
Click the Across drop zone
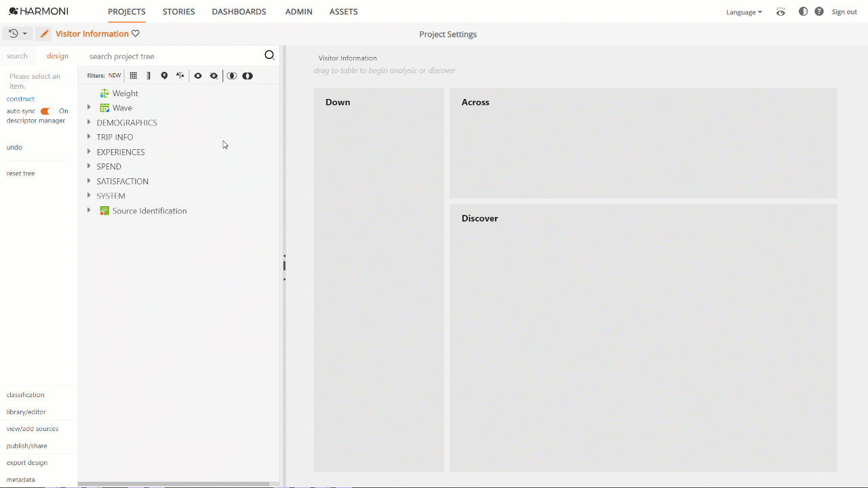coord(644,143)
